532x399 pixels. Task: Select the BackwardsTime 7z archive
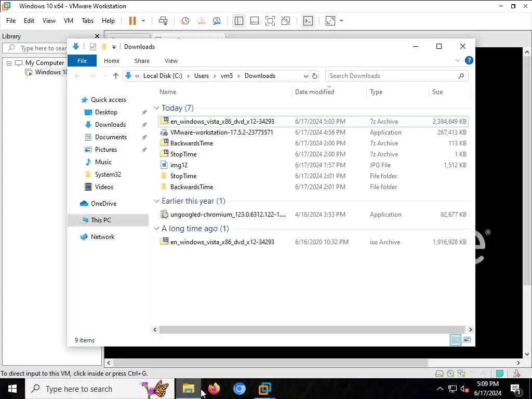[313, 143]
